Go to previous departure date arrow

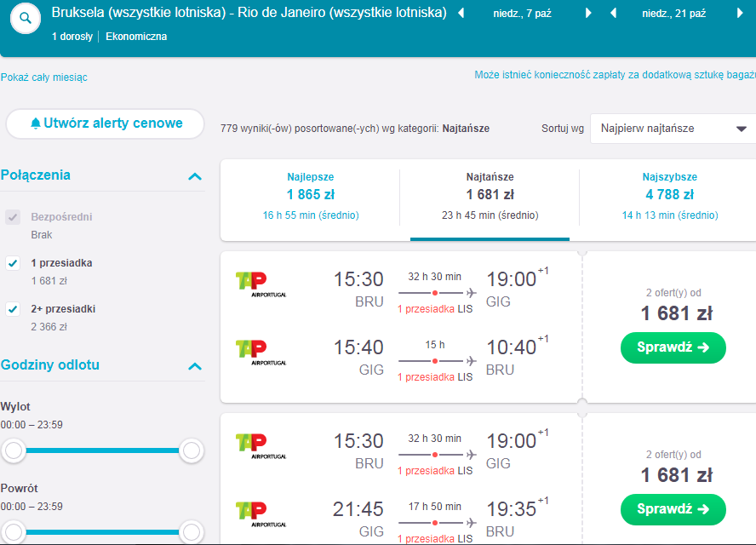[x=461, y=13]
